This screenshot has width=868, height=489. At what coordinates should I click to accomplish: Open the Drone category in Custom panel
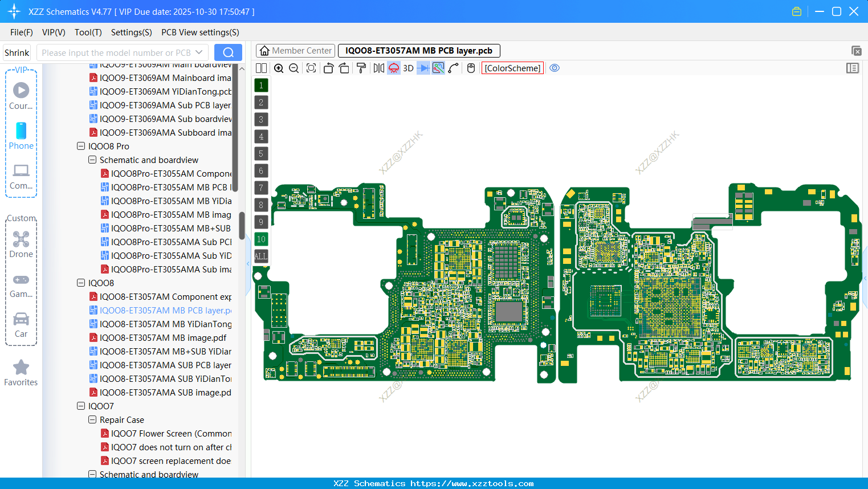click(21, 243)
